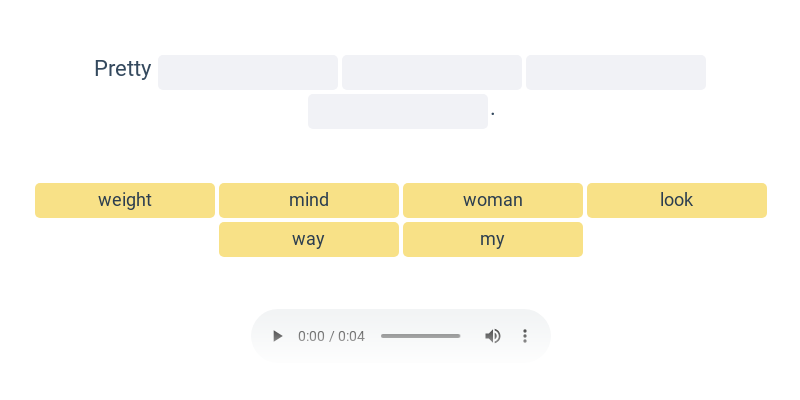Click the third blank slot on the top row
Viewport: 800px width, 400px height.
pos(616,72)
